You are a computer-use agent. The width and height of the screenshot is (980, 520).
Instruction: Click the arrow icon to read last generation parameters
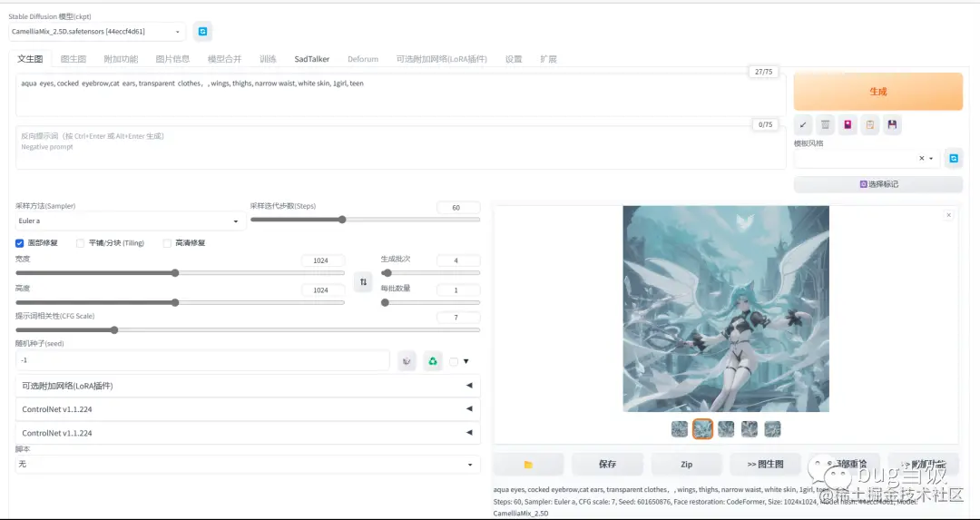(x=803, y=125)
